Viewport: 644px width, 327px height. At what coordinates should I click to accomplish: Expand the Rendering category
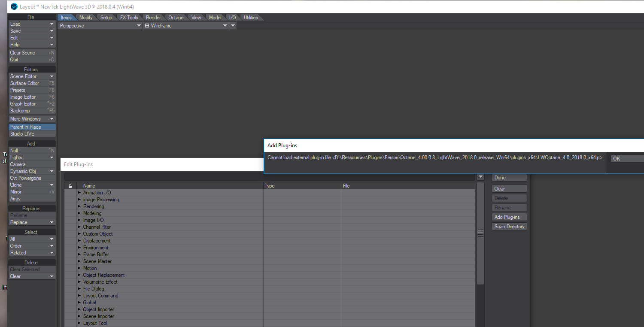pyautogui.click(x=79, y=206)
